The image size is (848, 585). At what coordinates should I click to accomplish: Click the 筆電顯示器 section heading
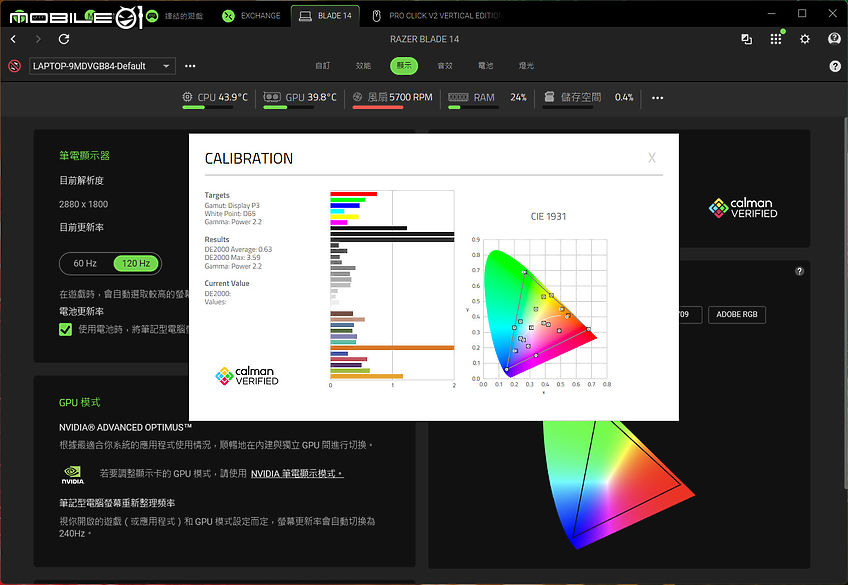coord(84,156)
